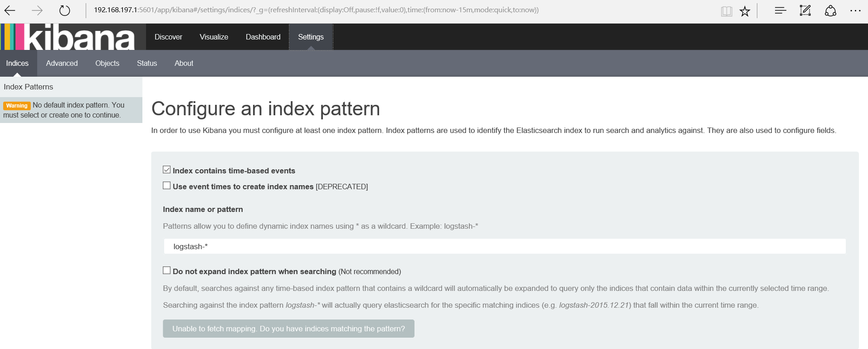Image resolution: width=868 pixels, height=349 pixels.
Task: Open the browser hub lines icon
Action: pyautogui.click(x=780, y=10)
